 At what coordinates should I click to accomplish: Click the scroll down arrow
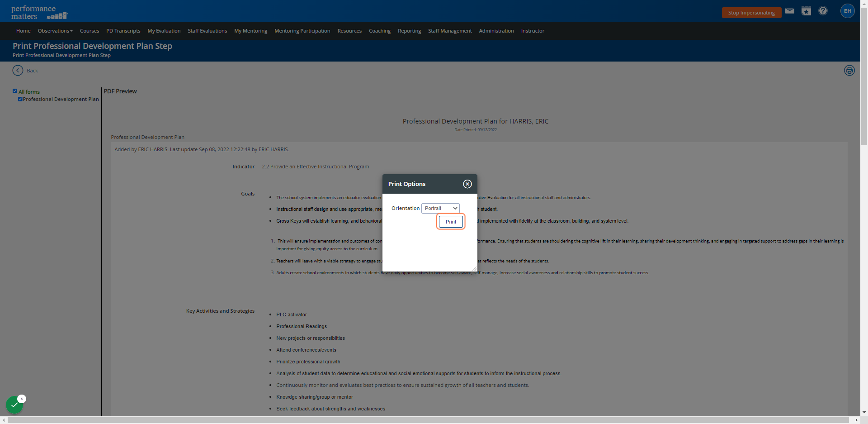(x=864, y=412)
